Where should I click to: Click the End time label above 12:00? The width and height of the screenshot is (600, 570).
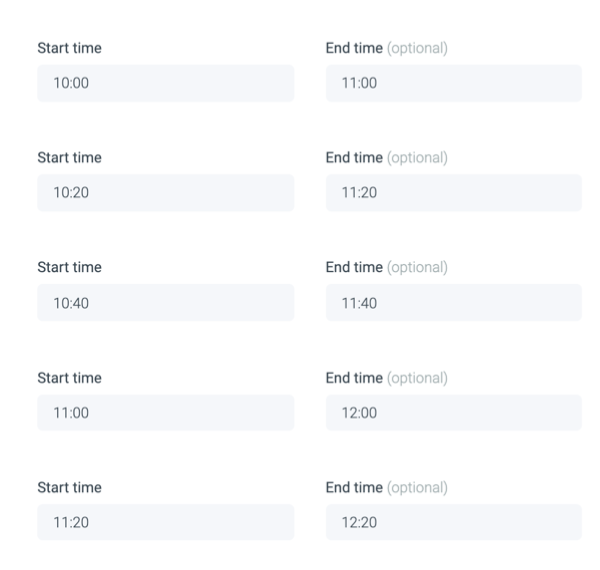pyautogui.click(x=354, y=378)
